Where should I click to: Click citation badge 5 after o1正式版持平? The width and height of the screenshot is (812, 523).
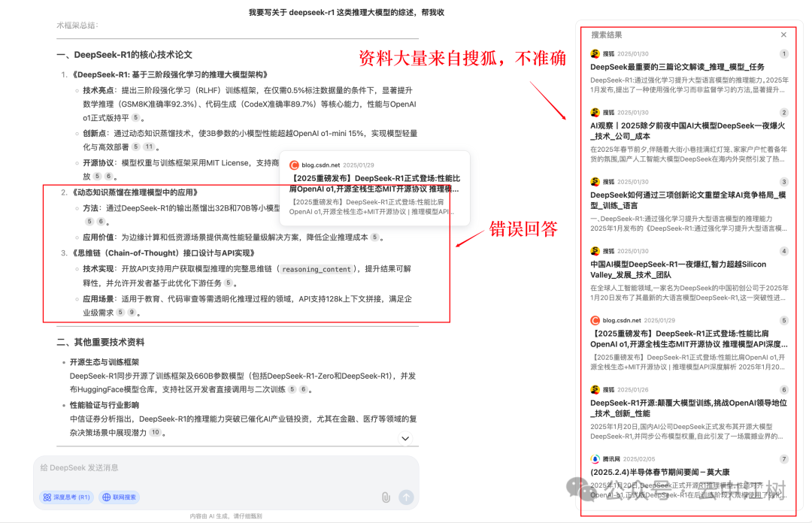coord(135,117)
